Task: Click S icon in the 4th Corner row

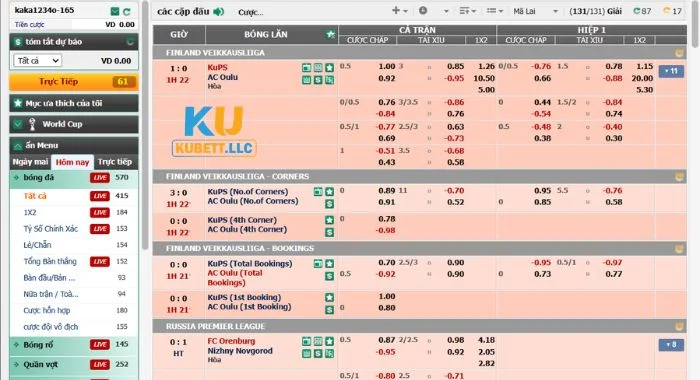Action: click(x=329, y=232)
